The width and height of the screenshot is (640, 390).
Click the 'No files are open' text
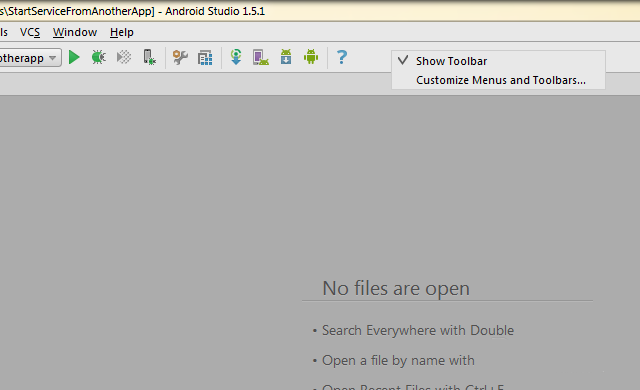tap(396, 288)
